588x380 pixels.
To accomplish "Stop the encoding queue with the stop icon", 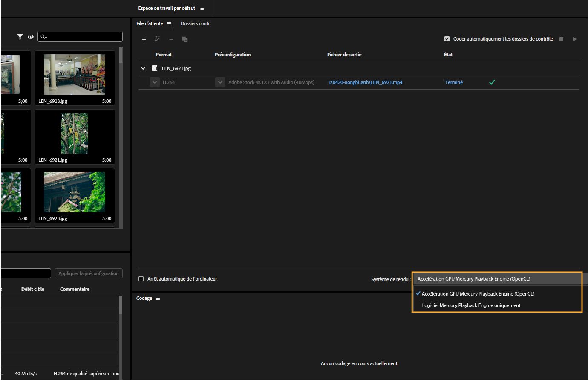I will pos(561,39).
